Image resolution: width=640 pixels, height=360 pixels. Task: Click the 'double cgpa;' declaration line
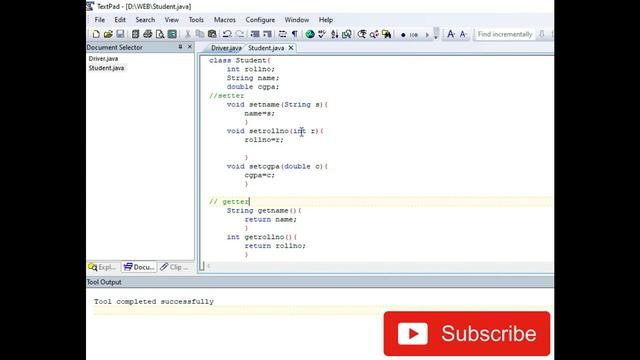253,87
